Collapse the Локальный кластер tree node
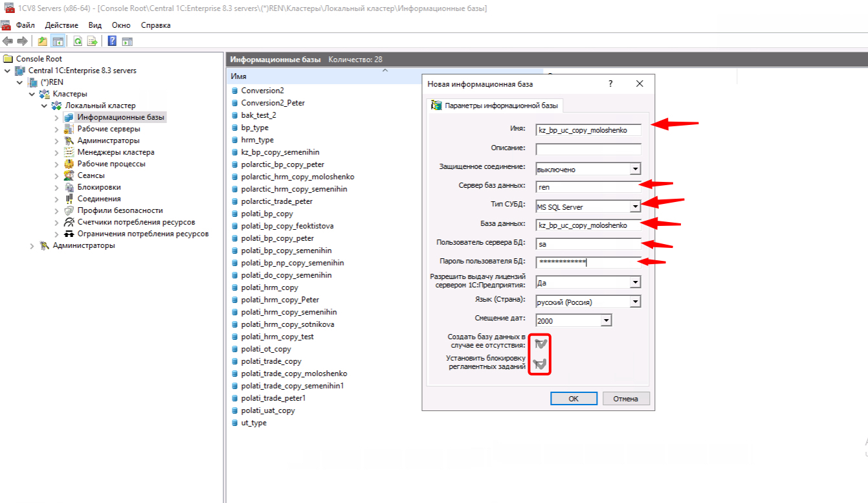This screenshot has width=868, height=503. [x=44, y=106]
